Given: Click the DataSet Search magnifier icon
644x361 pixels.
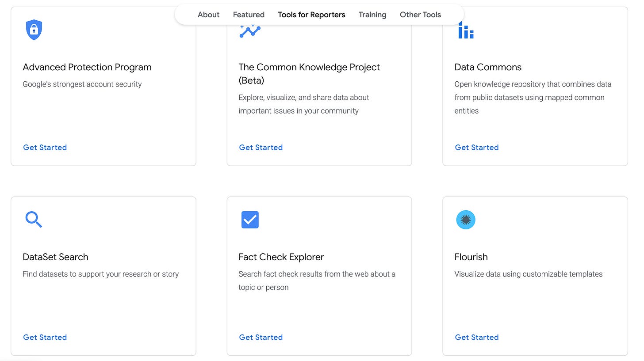Looking at the screenshot, I should point(34,220).
